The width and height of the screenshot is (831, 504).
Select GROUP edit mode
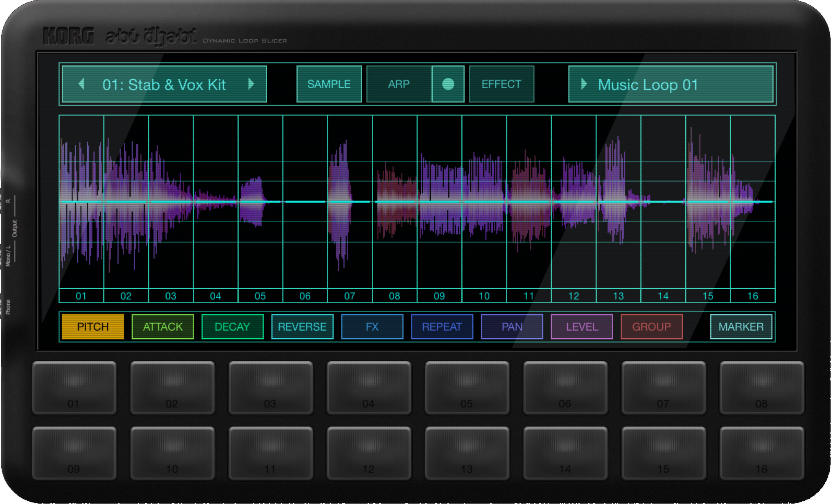652,326
